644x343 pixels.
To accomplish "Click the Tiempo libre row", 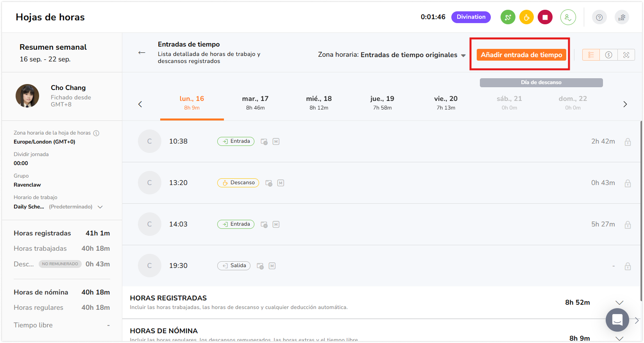I will point(62,325).
